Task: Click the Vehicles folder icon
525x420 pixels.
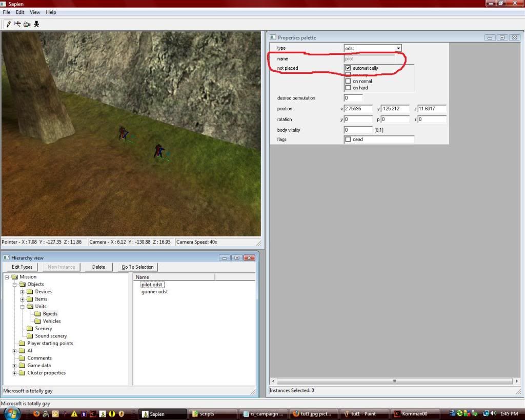Action: point(37,321)
